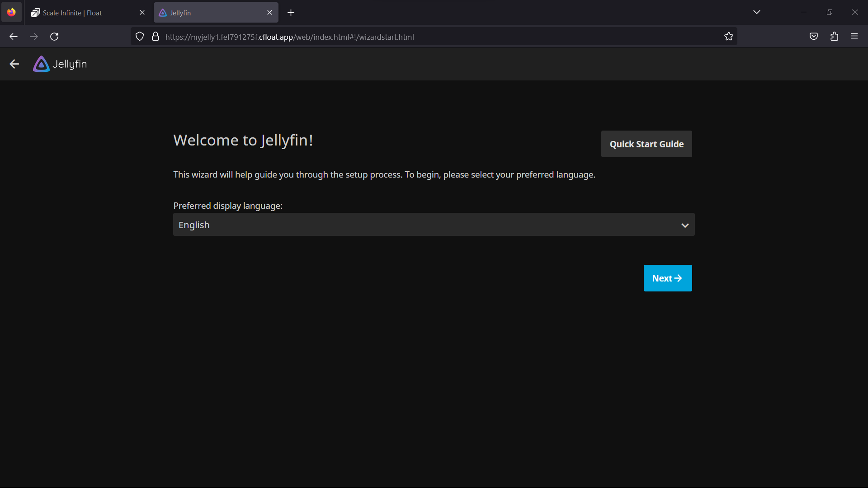
Task: Bookmark this page with the star icon
Action: [x=728, y=37]
